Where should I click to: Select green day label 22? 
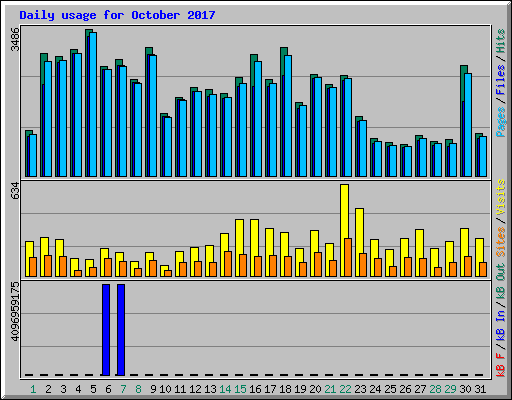pos(345,389)
